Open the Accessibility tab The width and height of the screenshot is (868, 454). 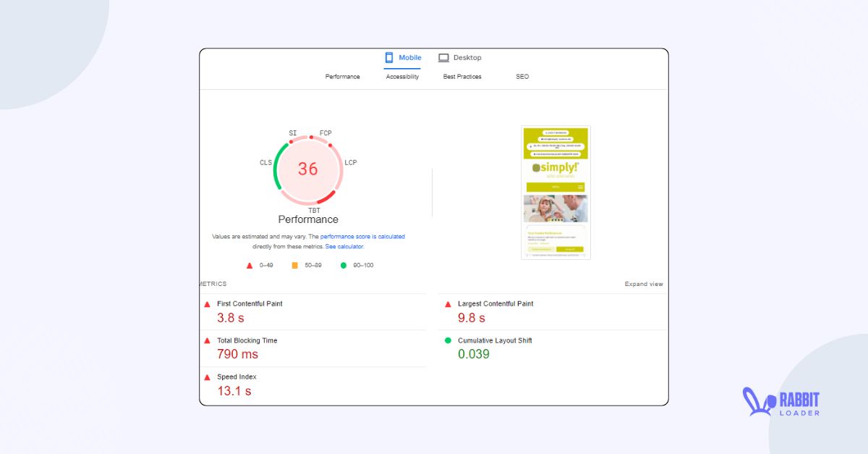401,76
